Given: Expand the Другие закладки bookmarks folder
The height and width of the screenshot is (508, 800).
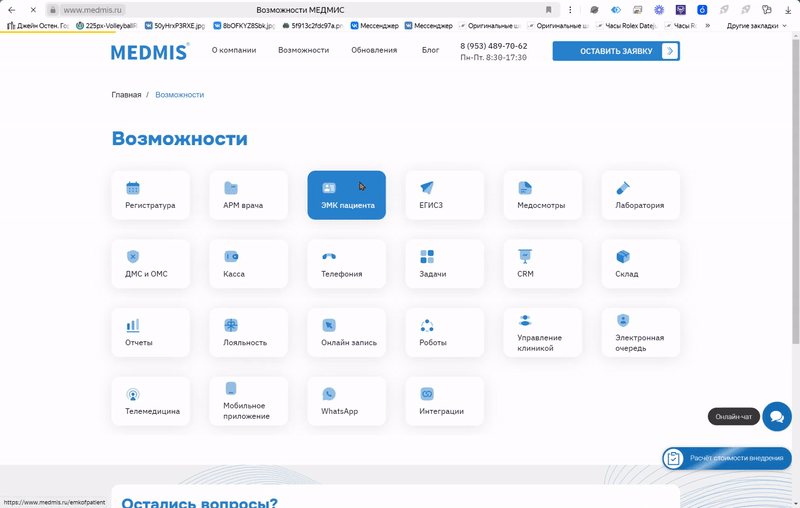Looking at the screenshot, I should [x=755, y=25].
